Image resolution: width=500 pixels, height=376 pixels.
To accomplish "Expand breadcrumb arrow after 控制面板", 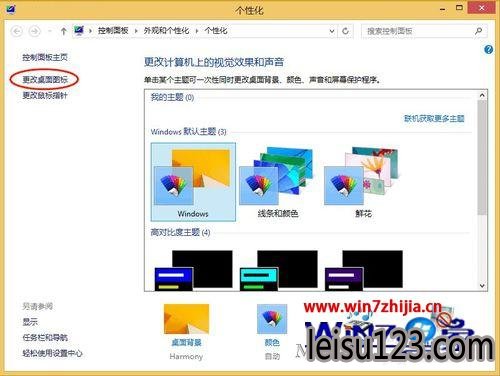I will (x=136, y=31).
